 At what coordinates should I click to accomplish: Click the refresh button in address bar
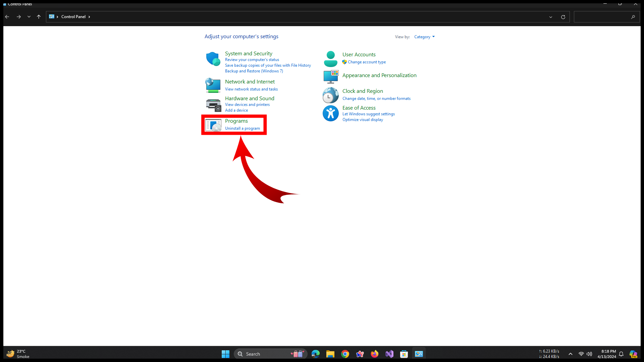tap(563, 17)
